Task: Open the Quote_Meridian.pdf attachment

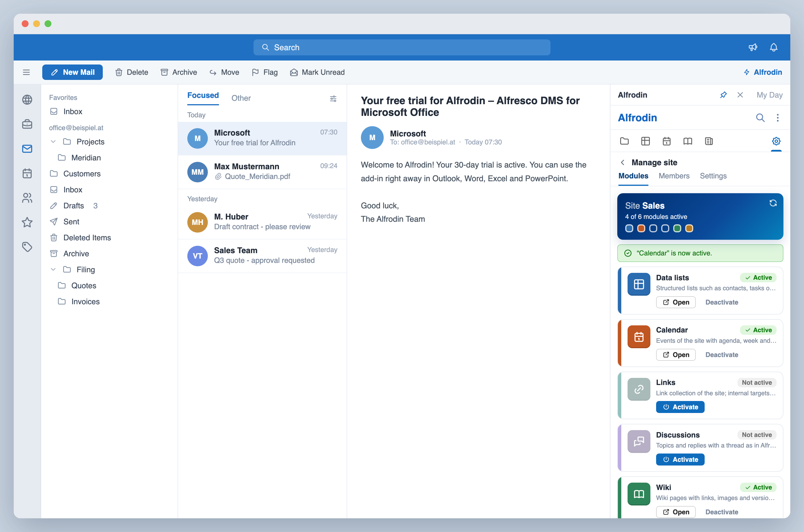Action: 252,176
